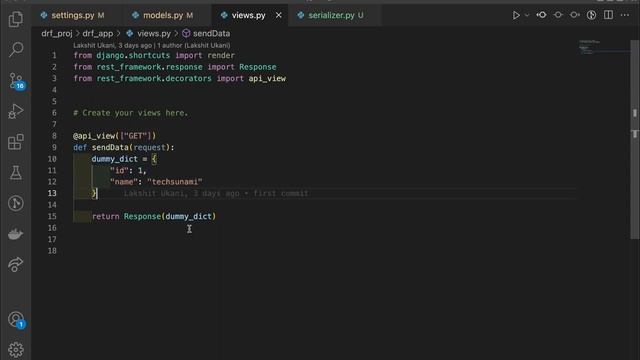Open the Git Graph circular icon

pos(16,203)
